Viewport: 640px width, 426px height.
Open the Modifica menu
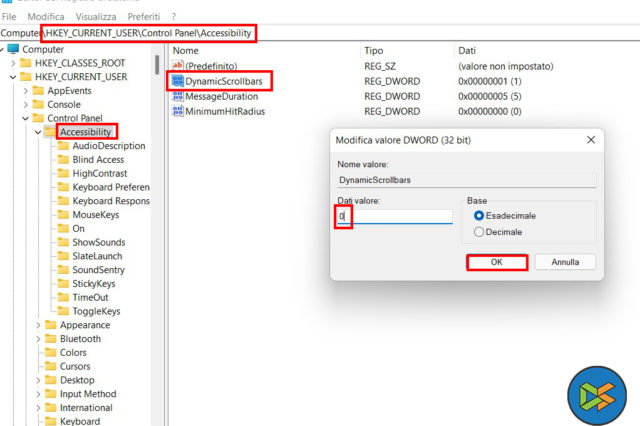(46, 17)
